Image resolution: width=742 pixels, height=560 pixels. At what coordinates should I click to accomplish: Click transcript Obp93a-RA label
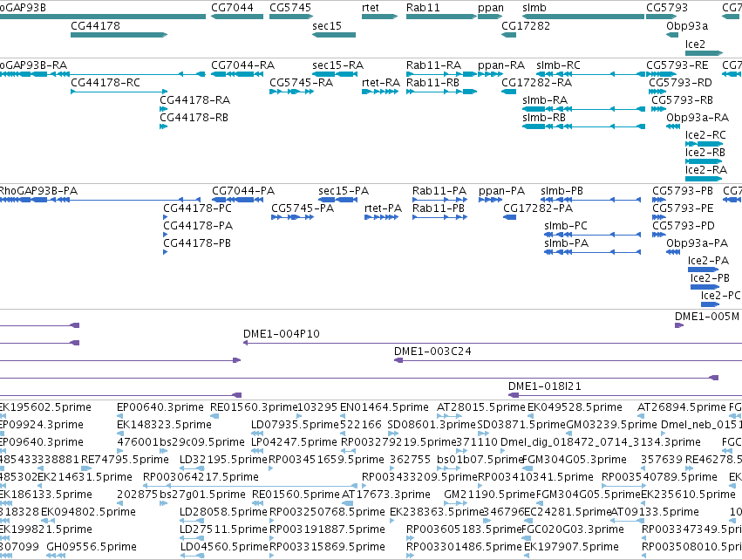point(698,118)
